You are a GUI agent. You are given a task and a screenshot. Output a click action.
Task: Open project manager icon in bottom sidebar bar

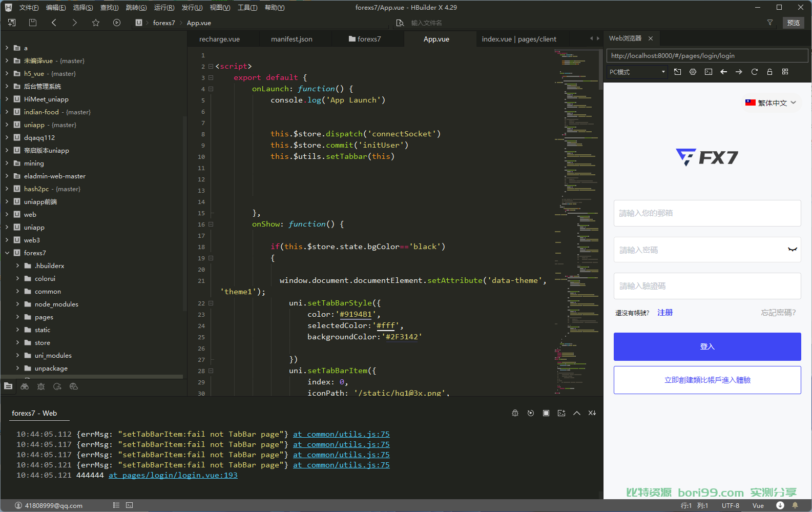click(x=8, y=386)
